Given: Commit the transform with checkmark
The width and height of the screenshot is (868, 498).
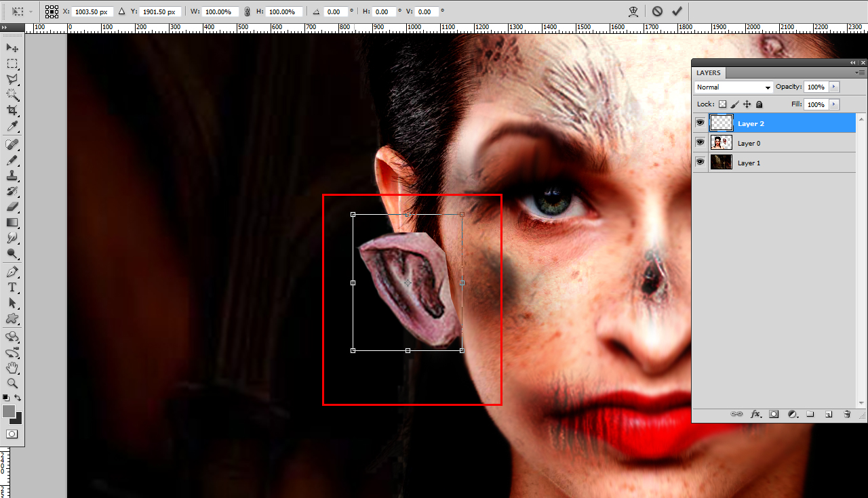Looking at the screenshot, I should tap(677, 12).
